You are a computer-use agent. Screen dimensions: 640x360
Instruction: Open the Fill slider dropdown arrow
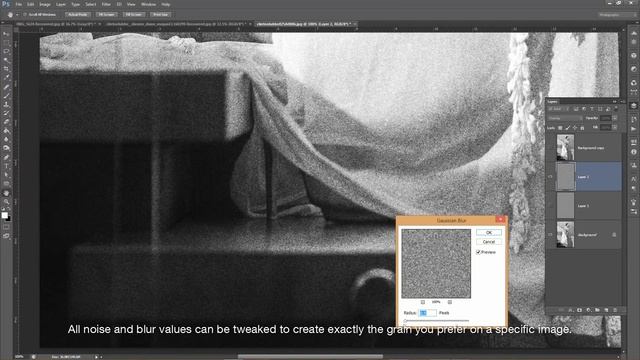point(615,128)
